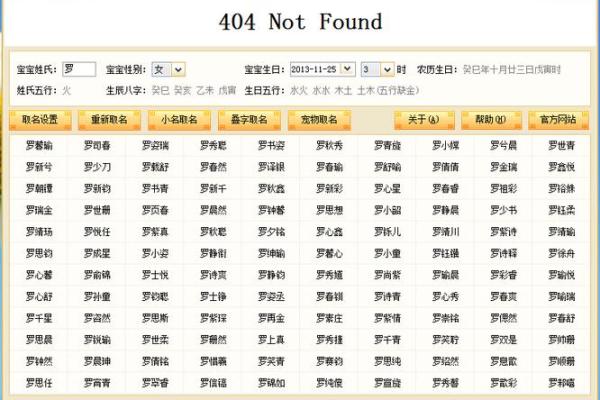Screen dimensions: 600x400
Task: Select the name 罗靖川
Action: (445, 232)
